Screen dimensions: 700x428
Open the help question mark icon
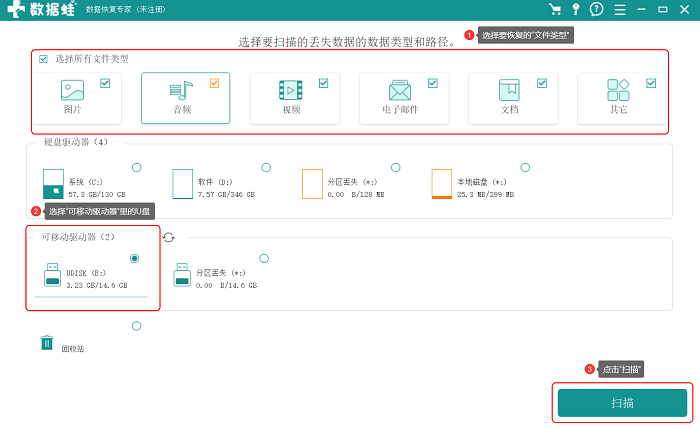(596, 9)
